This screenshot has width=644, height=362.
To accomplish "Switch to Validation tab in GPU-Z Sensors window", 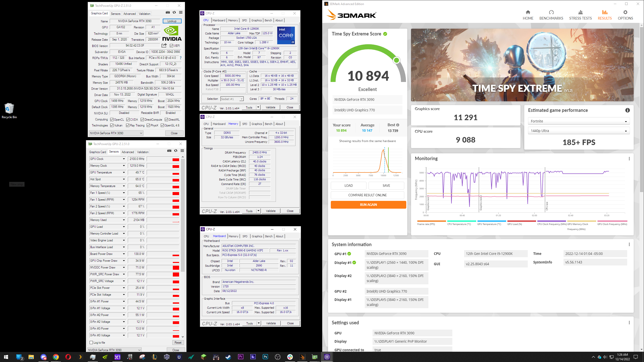I will tap(143, 152).
